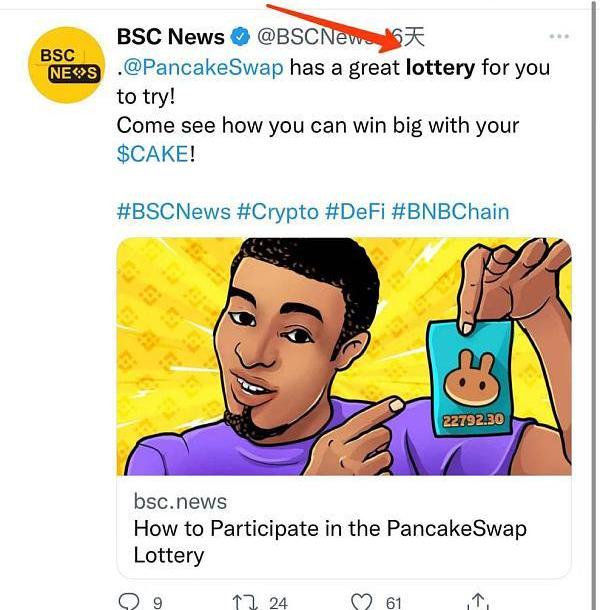
Task: Open the #DeFi hashtag
Action: pyautogui.click(x=355, y=212)
